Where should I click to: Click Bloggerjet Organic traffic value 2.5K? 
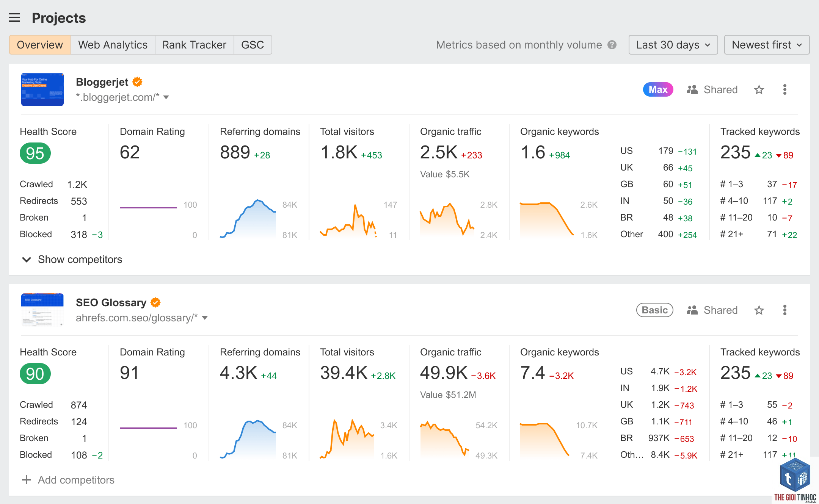click(x=439, y=152)
